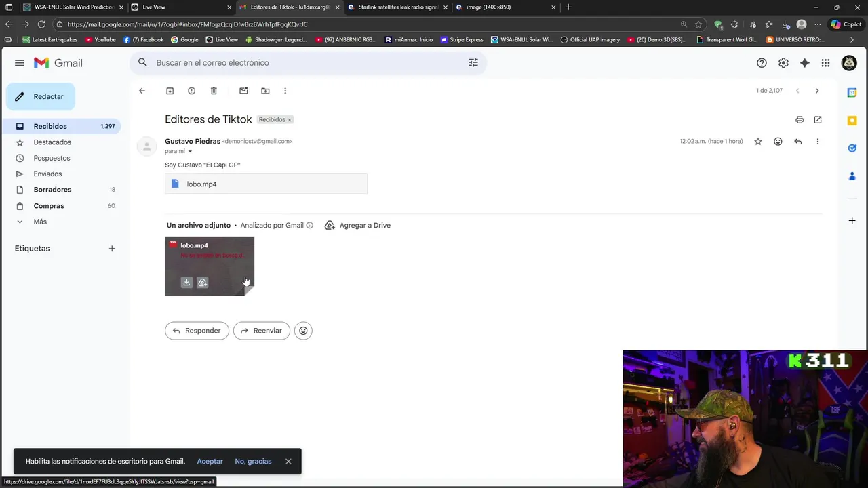Save lobo.mp4 to Drive icon on thumbnail
Image resolution: width=868 pixels, height=488 pixels.
coord(202,283)
